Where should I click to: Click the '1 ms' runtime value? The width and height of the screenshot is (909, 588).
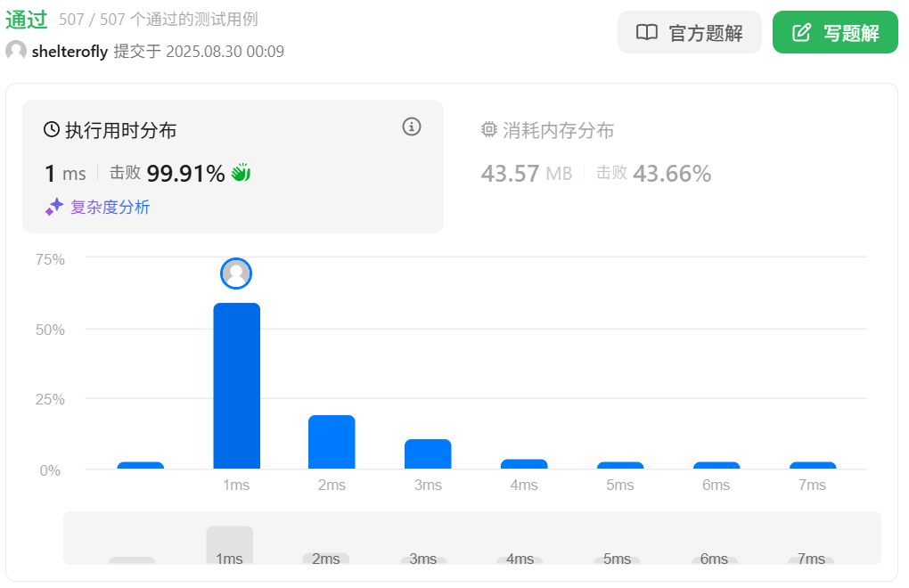[x=66, y=173]
